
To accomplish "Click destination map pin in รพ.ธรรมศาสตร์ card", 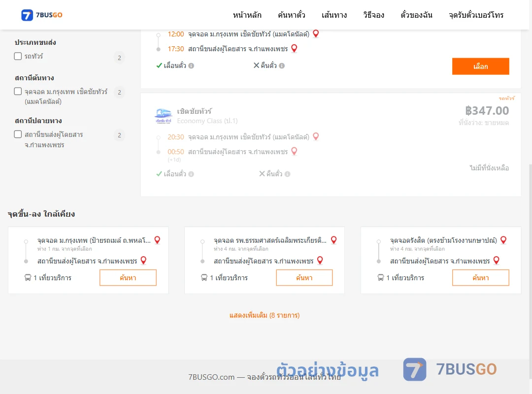I will pos(320,261).
